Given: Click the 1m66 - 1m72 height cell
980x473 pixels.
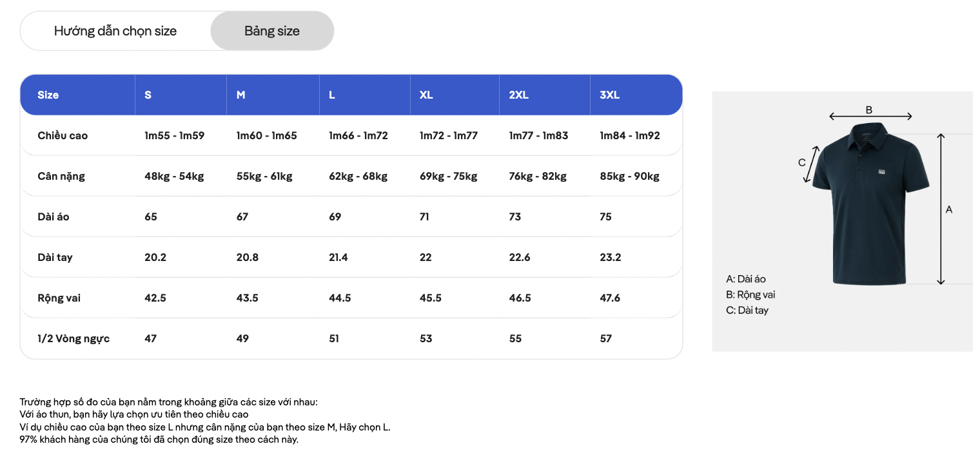Looking at the screenshot, I should [358, 135].
